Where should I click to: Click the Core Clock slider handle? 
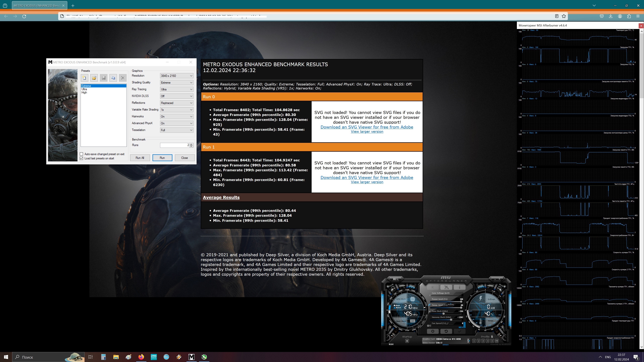pyautogui.click(x=443, y=314)
